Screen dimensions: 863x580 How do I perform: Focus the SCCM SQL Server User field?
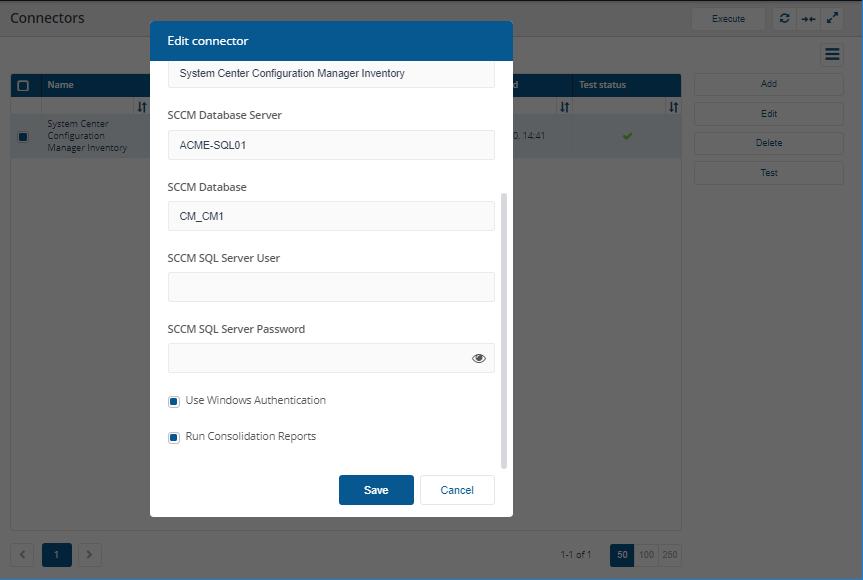click(x=331, y=287)
